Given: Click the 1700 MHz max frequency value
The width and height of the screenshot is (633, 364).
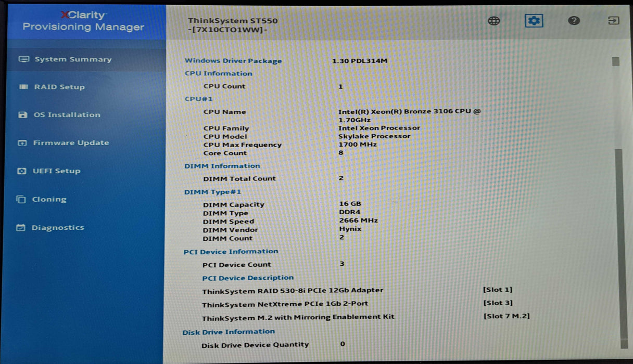Looking at the screenshot, I should 358,145.
